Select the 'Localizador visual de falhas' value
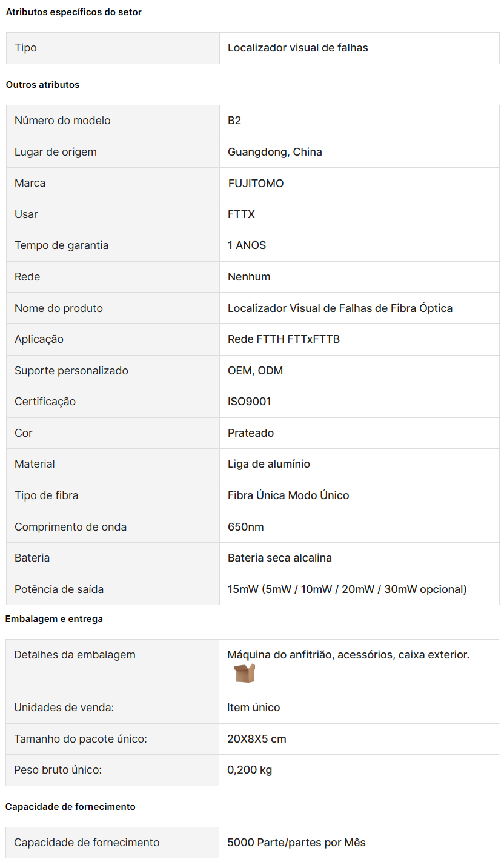Image resolution: width=504 pixels, height=865 pixels. point(297,48)
